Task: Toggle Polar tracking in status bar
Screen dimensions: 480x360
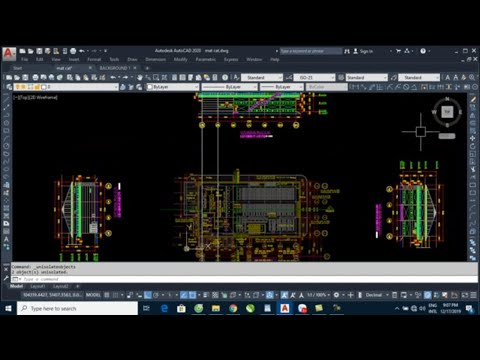Action: [156, 295]
